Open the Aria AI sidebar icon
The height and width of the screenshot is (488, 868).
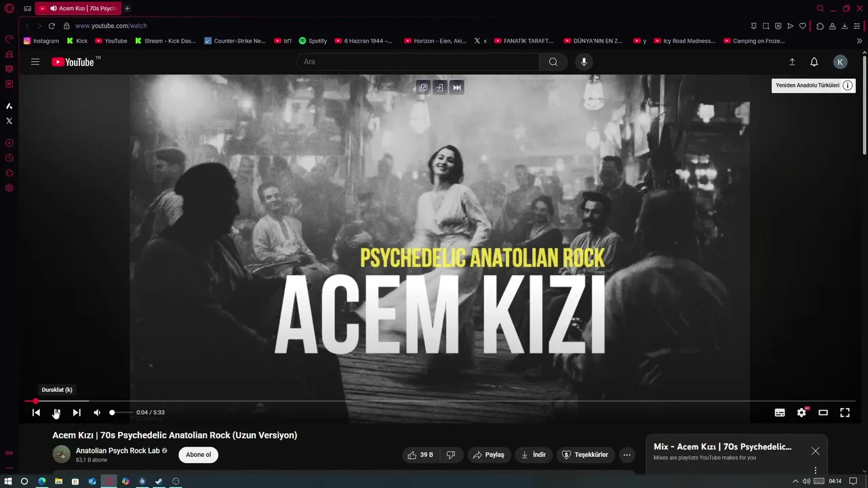pyautogui.click(x=9, y=106)
